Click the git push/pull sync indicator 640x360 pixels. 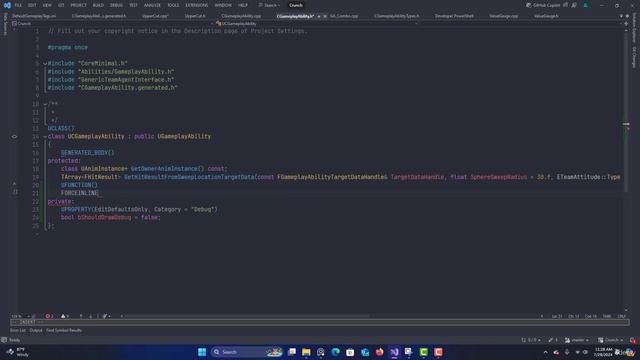[531, 340]
